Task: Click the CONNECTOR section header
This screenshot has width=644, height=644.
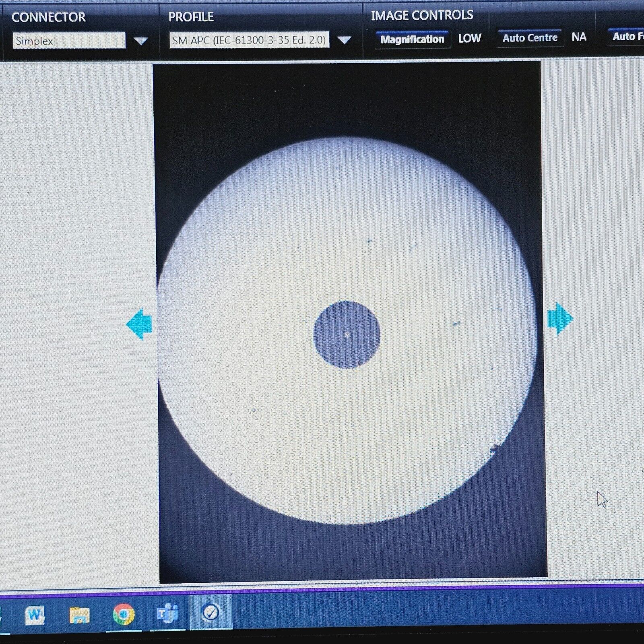Action: (x=47, y=17)
